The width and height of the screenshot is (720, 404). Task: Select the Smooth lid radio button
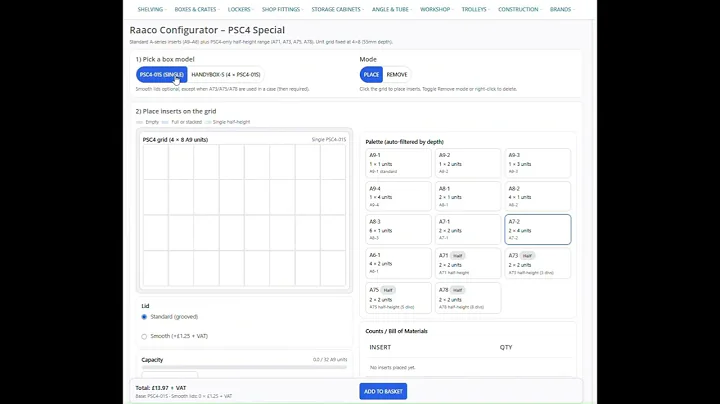click(144, 336)
